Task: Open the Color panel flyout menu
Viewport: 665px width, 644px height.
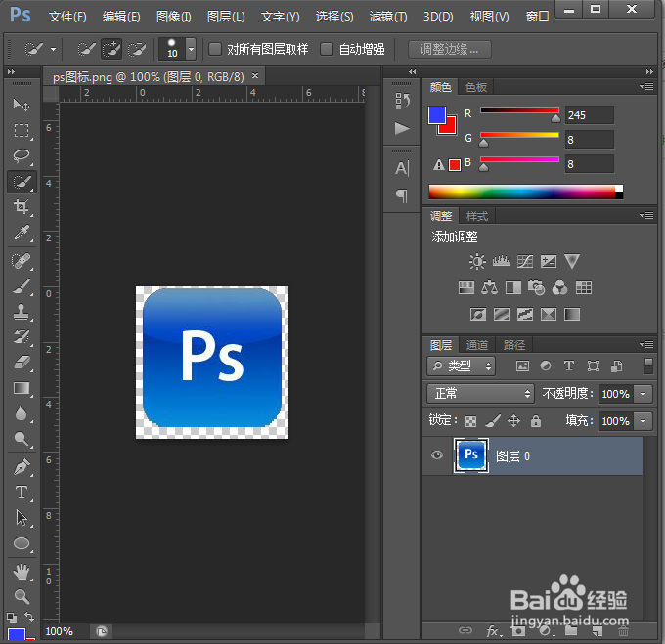Action: click(x=646, y=86)
